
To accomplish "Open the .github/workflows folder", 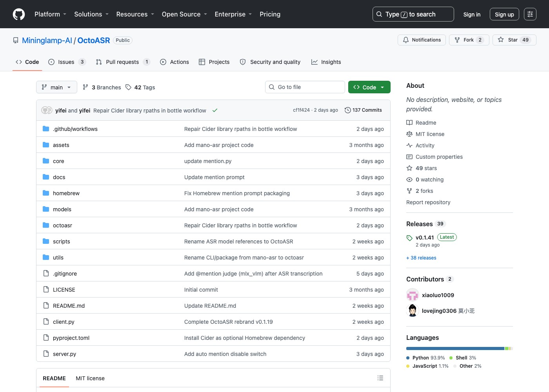I will click(x=75, y=129).
